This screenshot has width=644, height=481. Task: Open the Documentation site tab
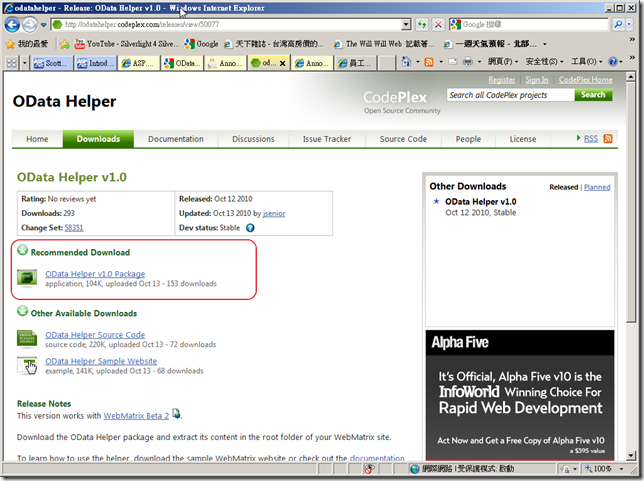(176, 139)
